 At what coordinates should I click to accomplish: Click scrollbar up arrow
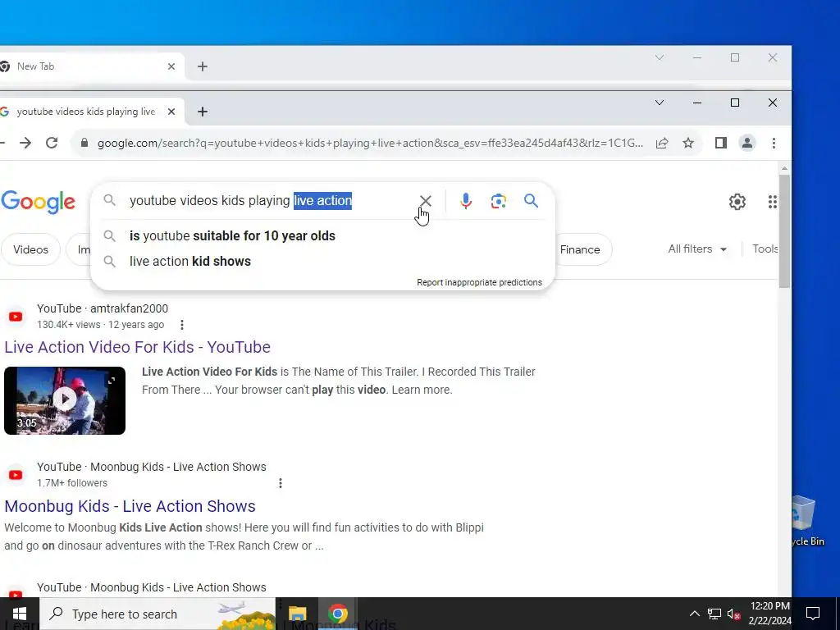[x=784, y=168]
